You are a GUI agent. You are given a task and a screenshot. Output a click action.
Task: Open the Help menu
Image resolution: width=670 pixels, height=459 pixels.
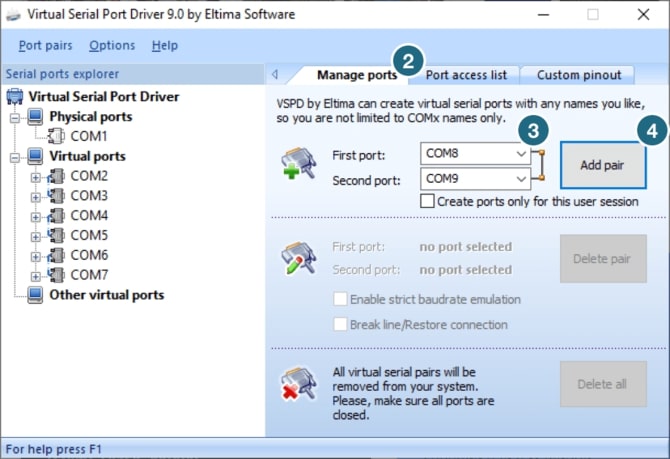point(165,45)
